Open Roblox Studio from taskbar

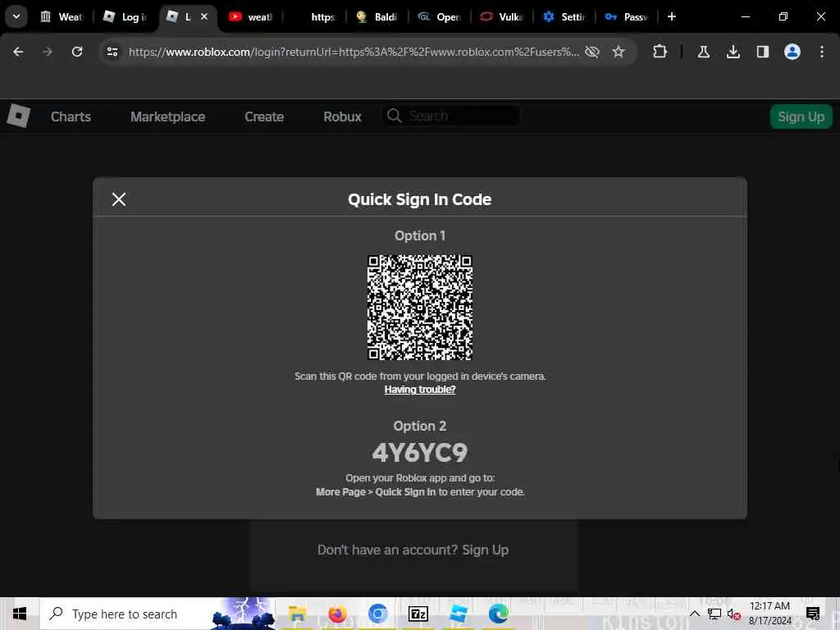(x=458, y=614)
